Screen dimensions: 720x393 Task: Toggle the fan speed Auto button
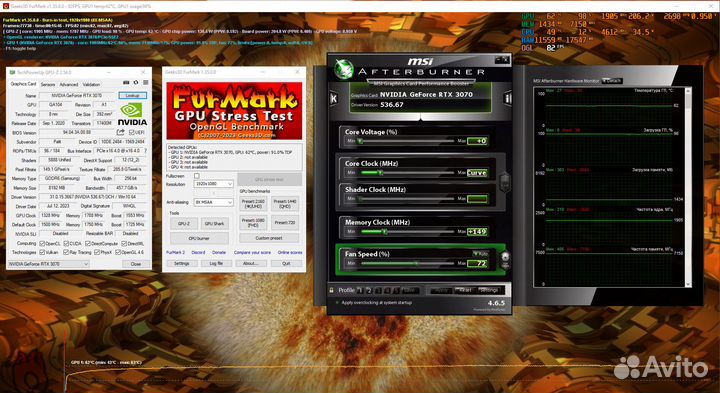480,253
